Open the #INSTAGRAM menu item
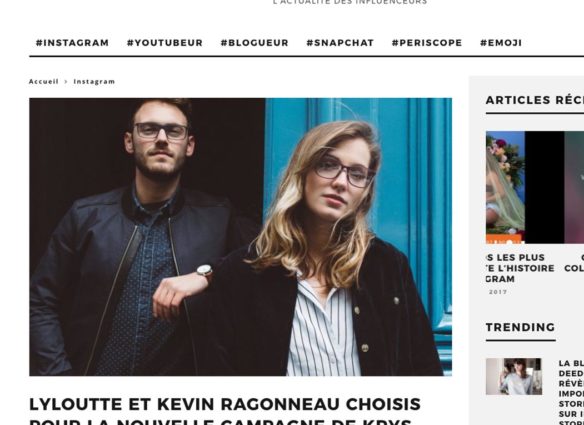584x425 pixels. point(72,43)
